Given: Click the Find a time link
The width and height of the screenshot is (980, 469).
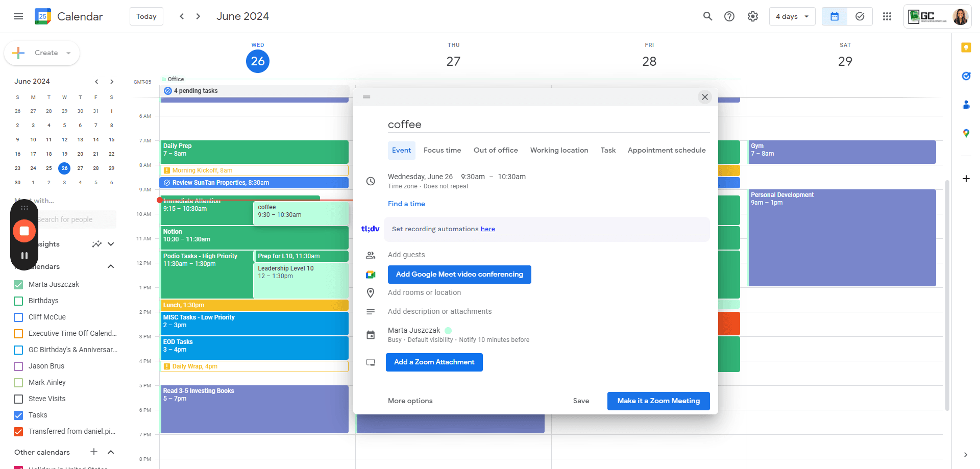Looking at the screenshot, I should point(406,204).
